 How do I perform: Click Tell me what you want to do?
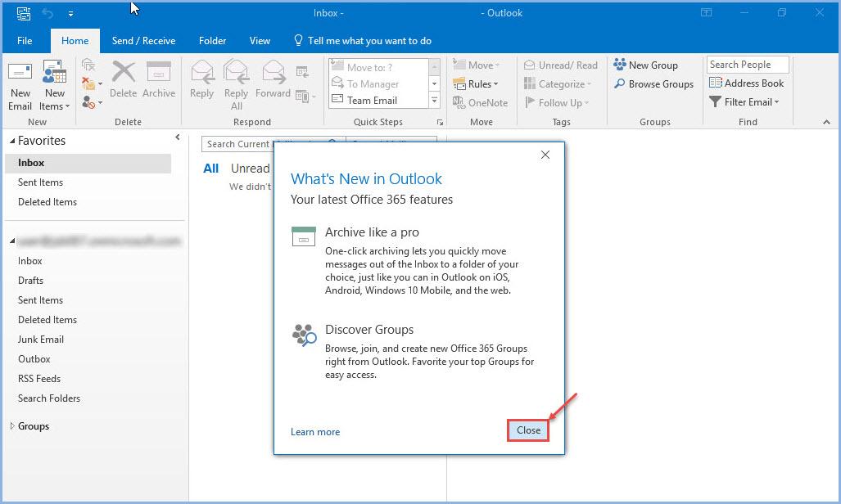363,41
